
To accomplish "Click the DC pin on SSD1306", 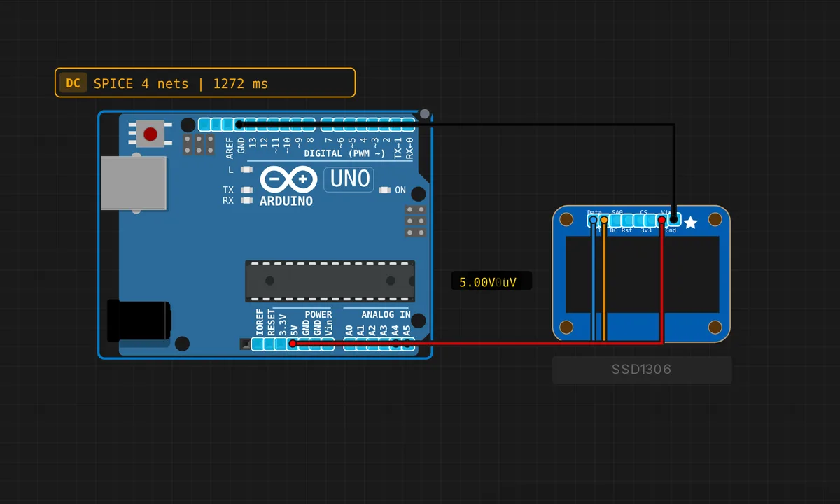I will (x=615, y=220).
